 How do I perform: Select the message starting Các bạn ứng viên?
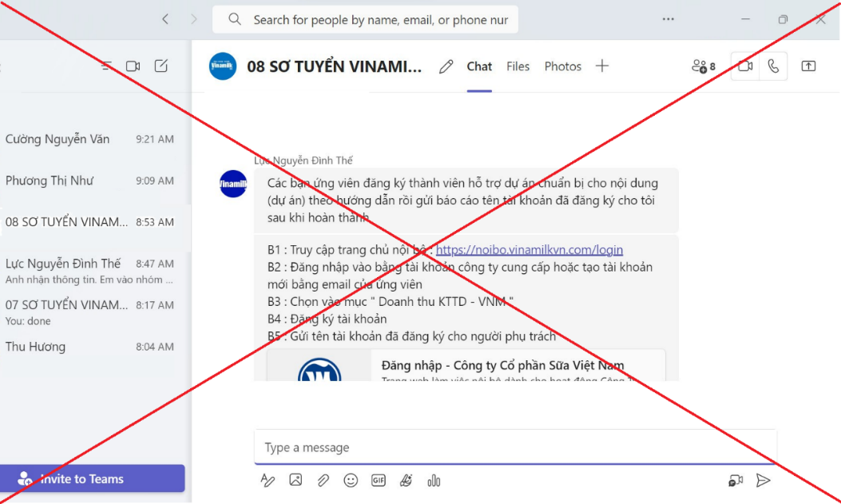[466, 200]
